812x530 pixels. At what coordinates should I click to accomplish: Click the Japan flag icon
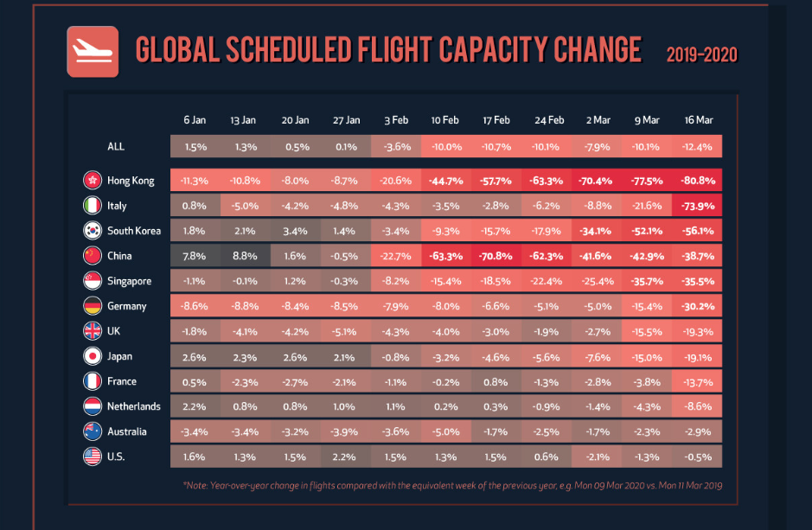pyautogui.click(x=93, y=356)
